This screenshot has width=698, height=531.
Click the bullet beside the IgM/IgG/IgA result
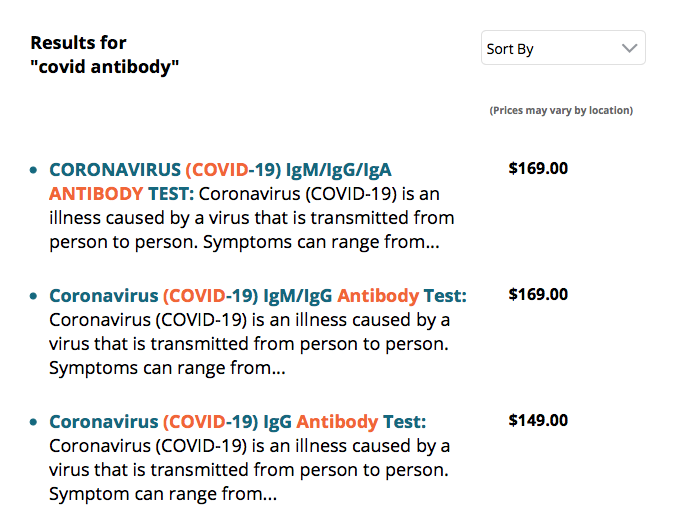pos(35,171)
